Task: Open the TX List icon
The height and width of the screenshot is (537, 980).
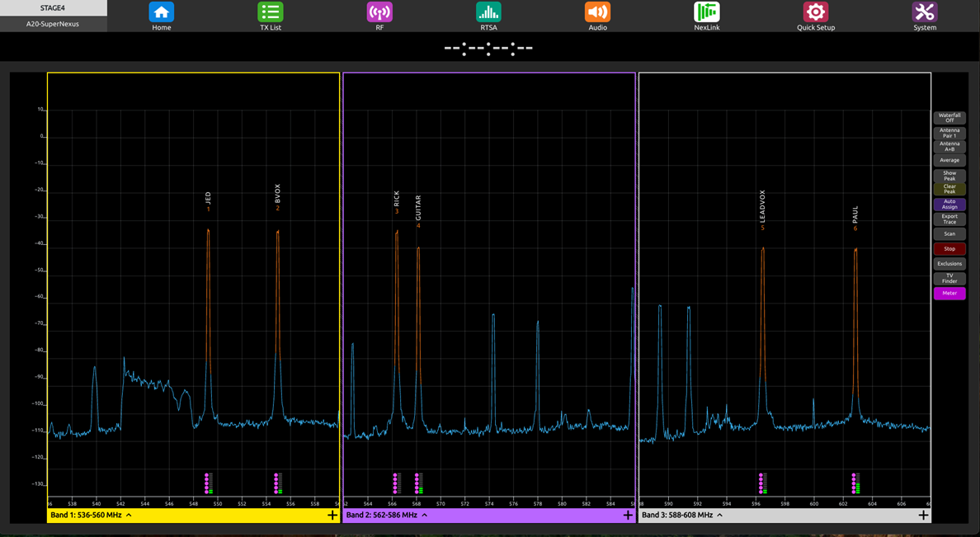Action: coord(271,12)
